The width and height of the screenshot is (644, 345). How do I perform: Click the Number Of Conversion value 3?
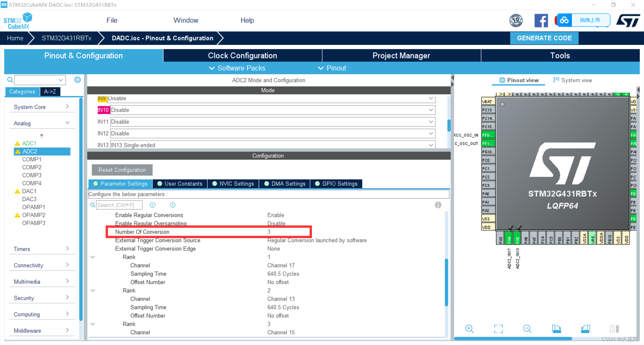click(x=269, y=232)
